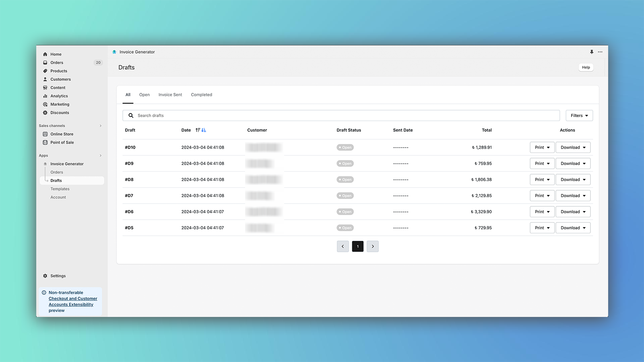Open Checkout and Customer Accounts Extensibility link
644x362 pixels.
click(x=73, y=302)
